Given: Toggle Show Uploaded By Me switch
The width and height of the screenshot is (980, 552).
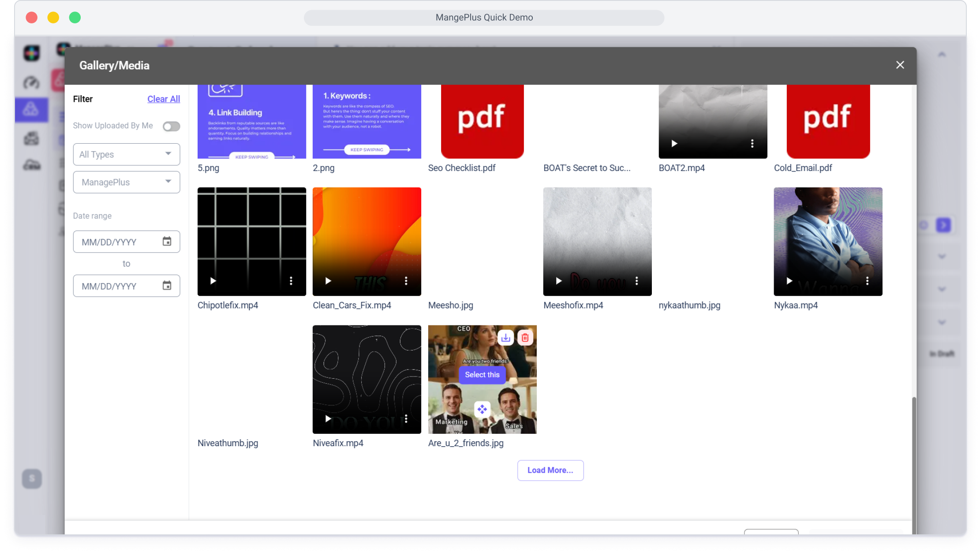Looking at the screenshot, I should [171, 127].
